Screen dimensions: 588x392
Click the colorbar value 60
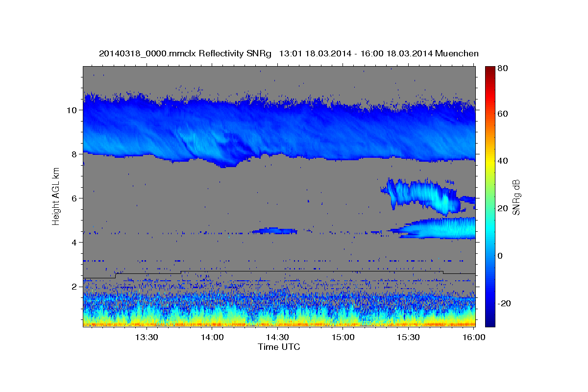(502, 114)
